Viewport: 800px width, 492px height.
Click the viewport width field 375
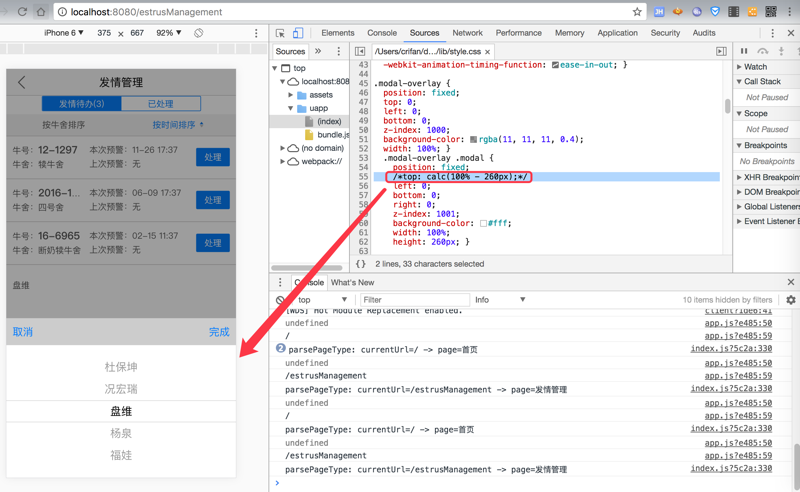point(104,33)
